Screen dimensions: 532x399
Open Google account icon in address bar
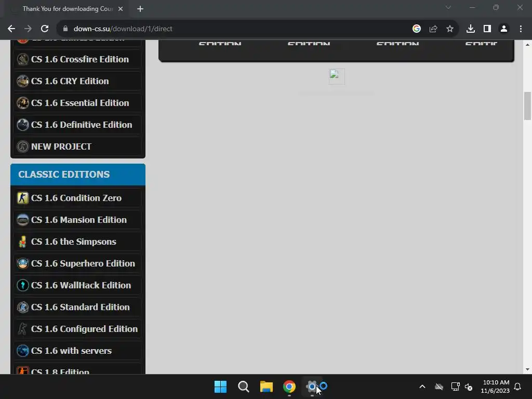[416, 29]
